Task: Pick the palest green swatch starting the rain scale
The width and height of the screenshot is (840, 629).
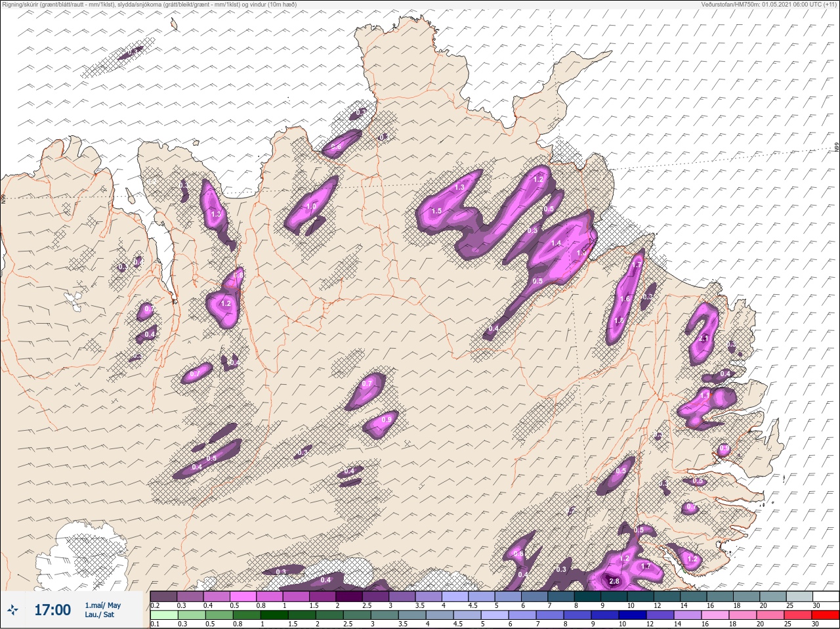Action: coord(163,615)
